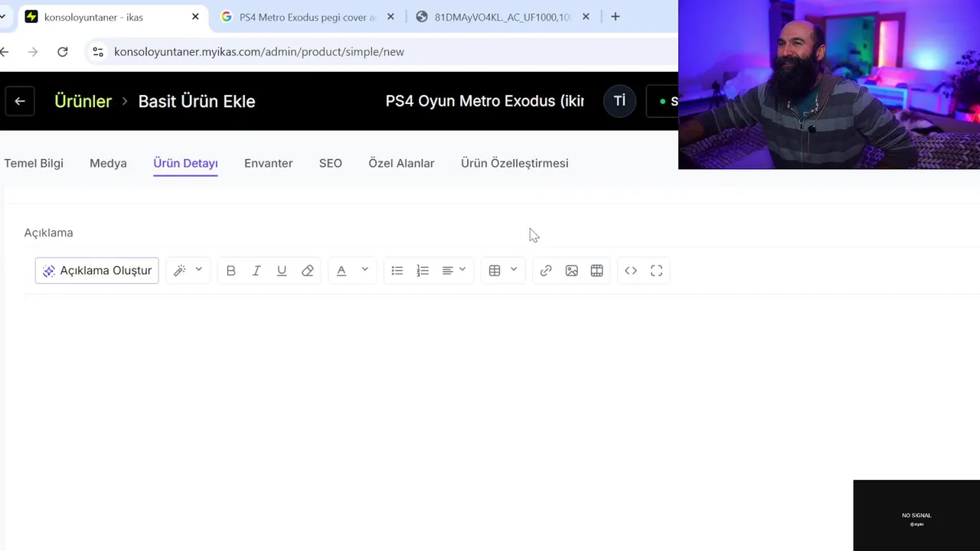Switch to PS4 Metro Exodus Google tab
This screenshot has height=551, width=980.
click(x=307, y=17)
